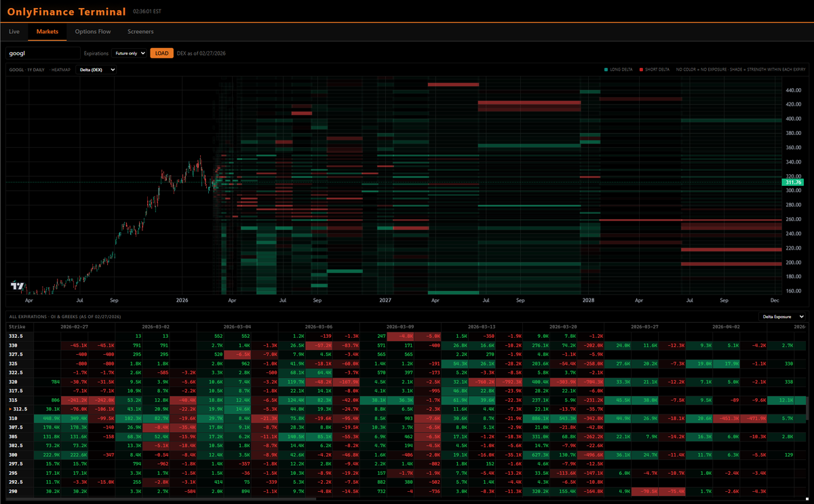
Task: Click the 440.00 price axis label
Action: (794, 90)
